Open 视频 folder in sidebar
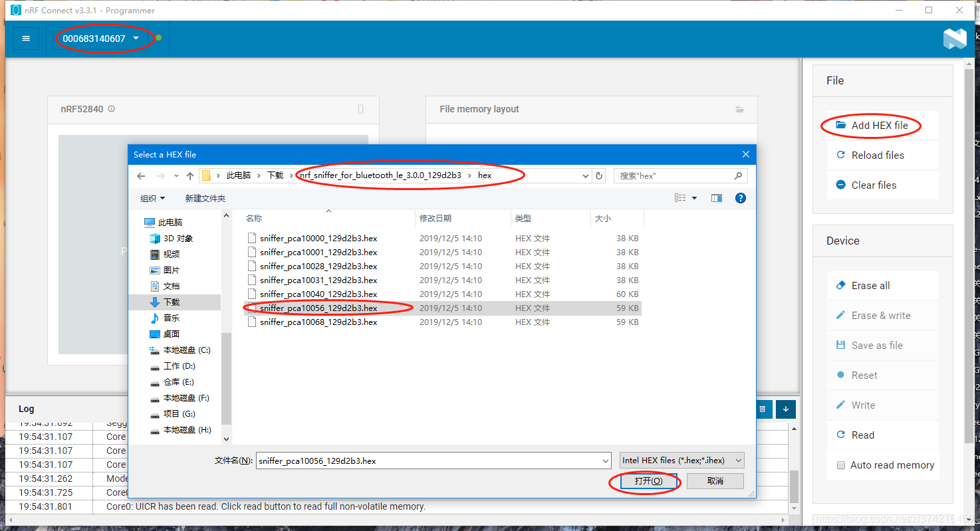Screen dimensions: 980x531 coord(164,254)
